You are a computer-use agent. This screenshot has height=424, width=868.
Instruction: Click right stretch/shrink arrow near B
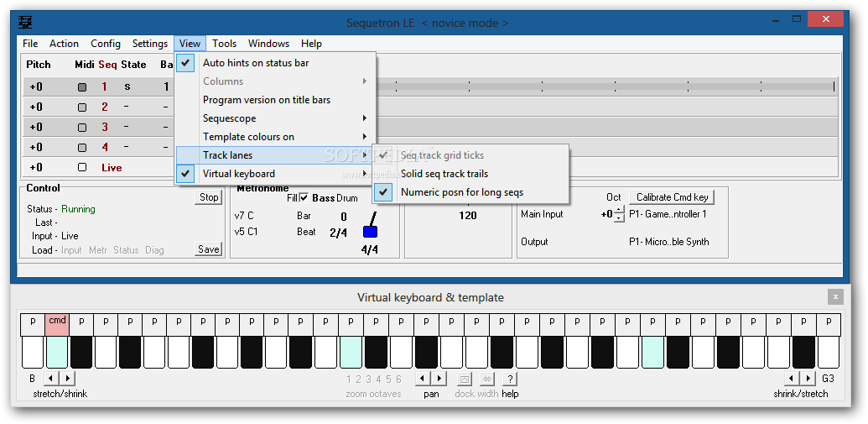tap(67, 379)
